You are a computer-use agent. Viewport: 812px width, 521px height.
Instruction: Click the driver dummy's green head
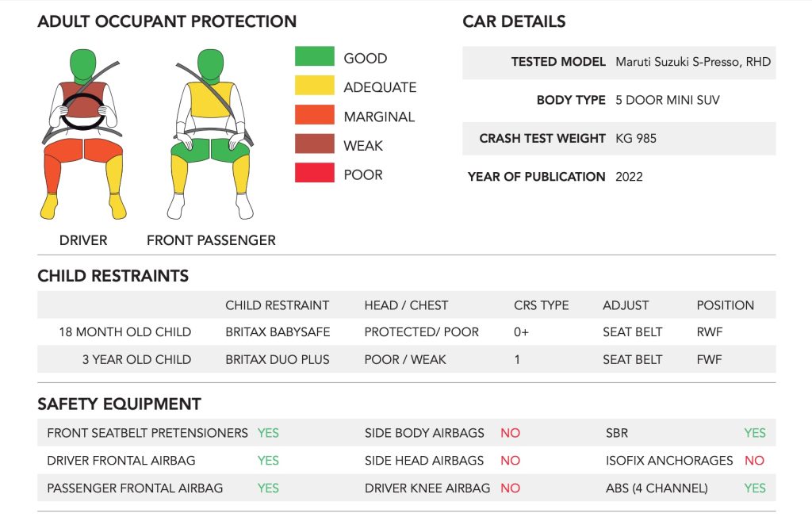tap(82, 66)
